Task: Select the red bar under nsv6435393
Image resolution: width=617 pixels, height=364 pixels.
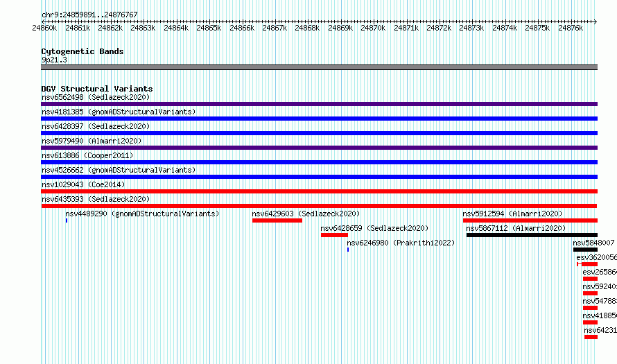Action: (319, 206)
